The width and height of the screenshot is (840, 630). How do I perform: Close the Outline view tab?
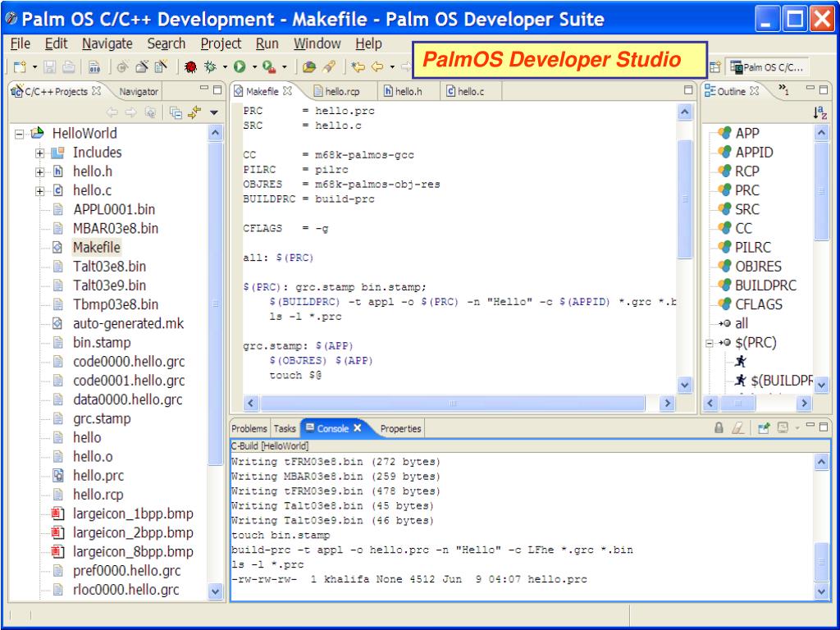click(x=755, y=90)
